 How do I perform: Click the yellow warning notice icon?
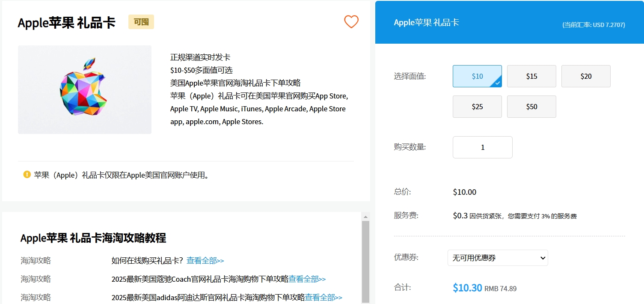[x=27, y=174]
